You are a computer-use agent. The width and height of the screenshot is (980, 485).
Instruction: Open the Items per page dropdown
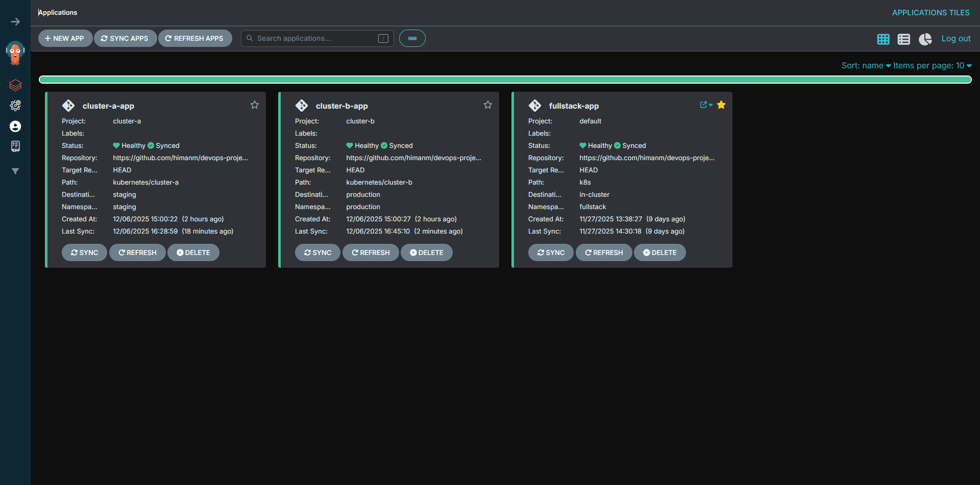pos(933,65)
